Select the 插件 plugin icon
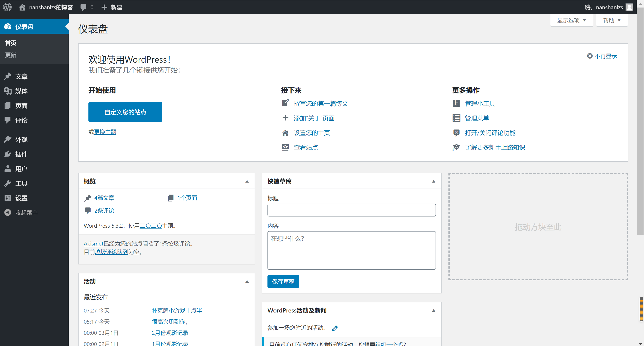This screenshot has width=644, height=346. (8, 154)
